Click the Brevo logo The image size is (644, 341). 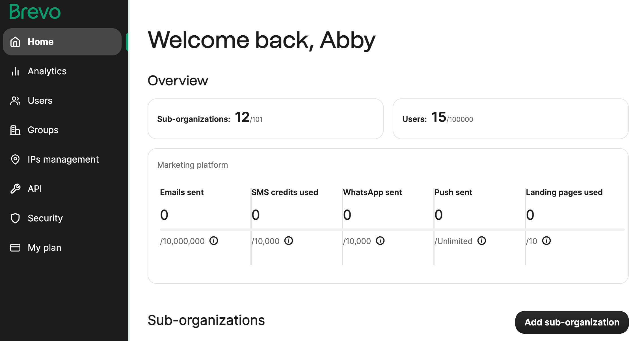[35, 12]
